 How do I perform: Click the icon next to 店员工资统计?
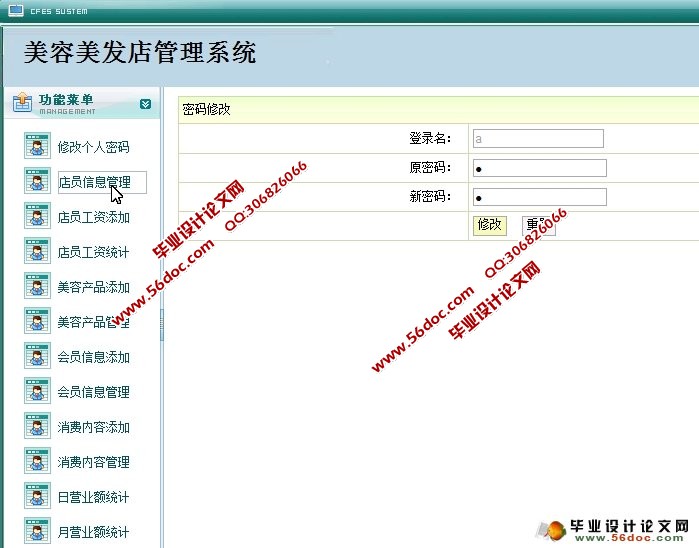click(x=37, y=251)
